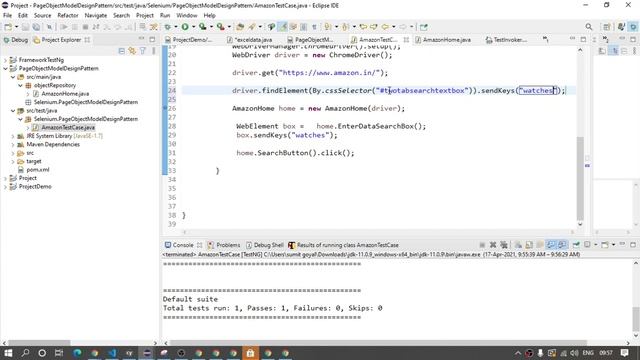
Task: Click the Clear Console icon
Action: (518, 245)
